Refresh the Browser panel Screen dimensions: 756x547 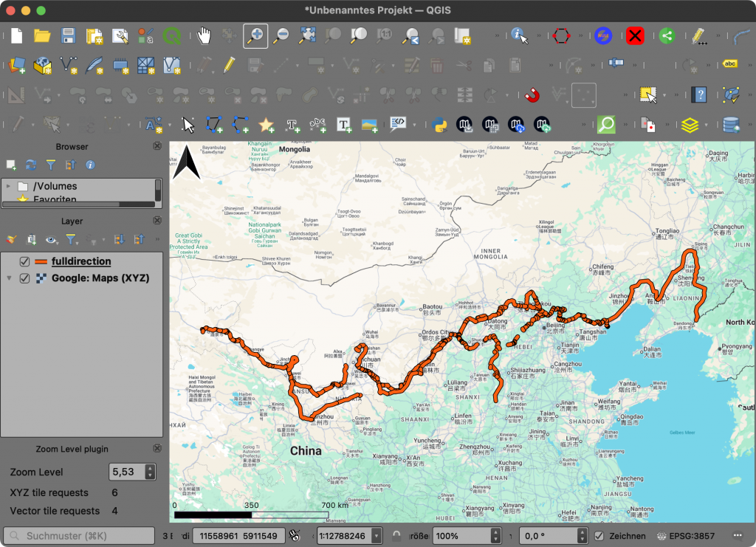tap(31, 165)
